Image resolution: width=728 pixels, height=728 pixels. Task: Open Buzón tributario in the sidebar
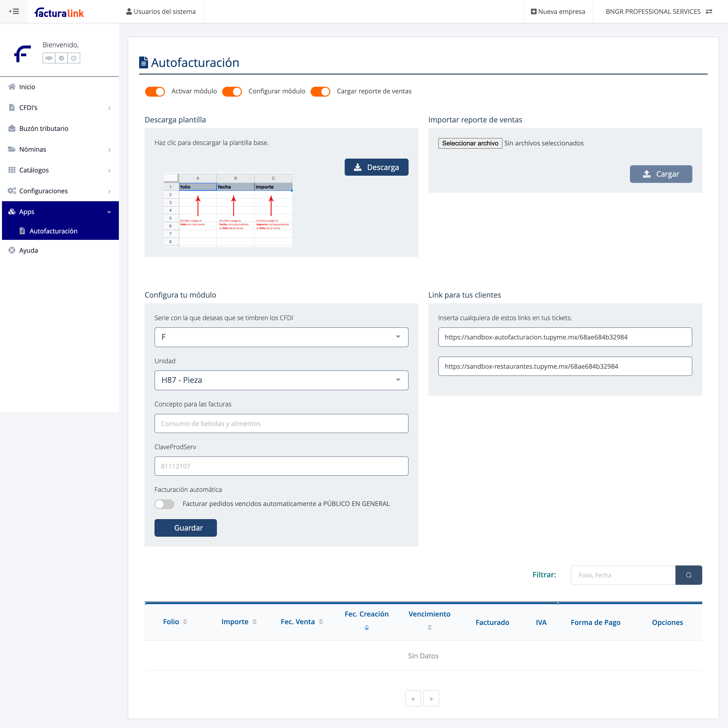point(44,129)
